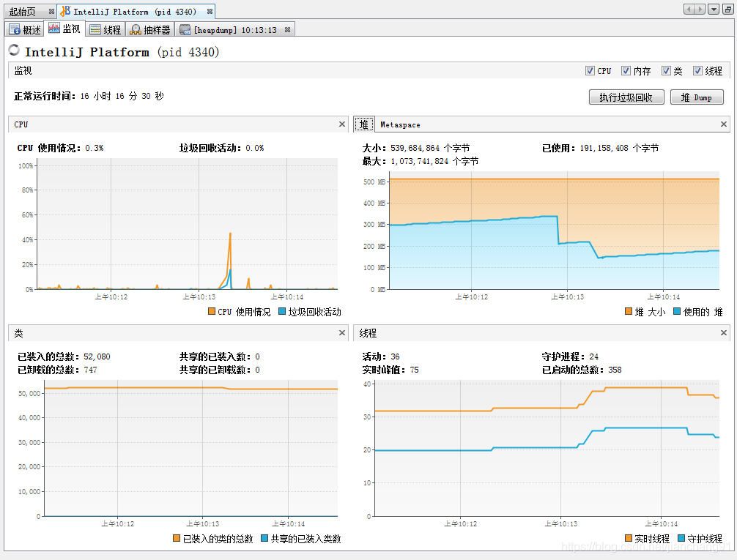Click the 监视 tab chart icon
Screen dimensions: 737x560
click(54, 28)
